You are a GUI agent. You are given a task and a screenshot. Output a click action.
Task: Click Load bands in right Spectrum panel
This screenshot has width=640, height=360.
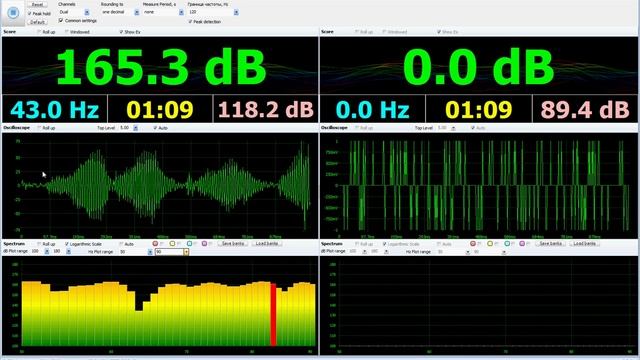(584, 244)
